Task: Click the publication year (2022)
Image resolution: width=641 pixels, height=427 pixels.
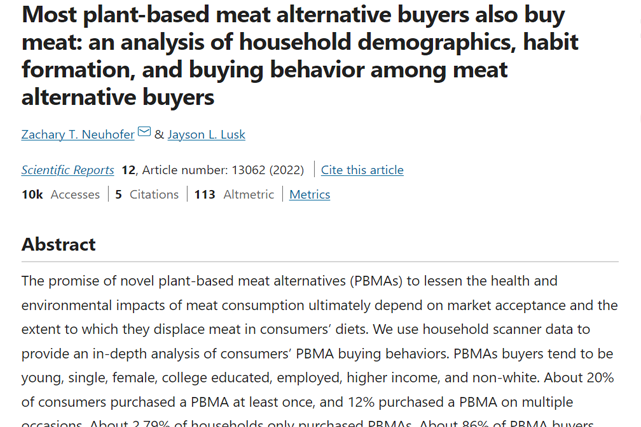Action: coord(287,170)
